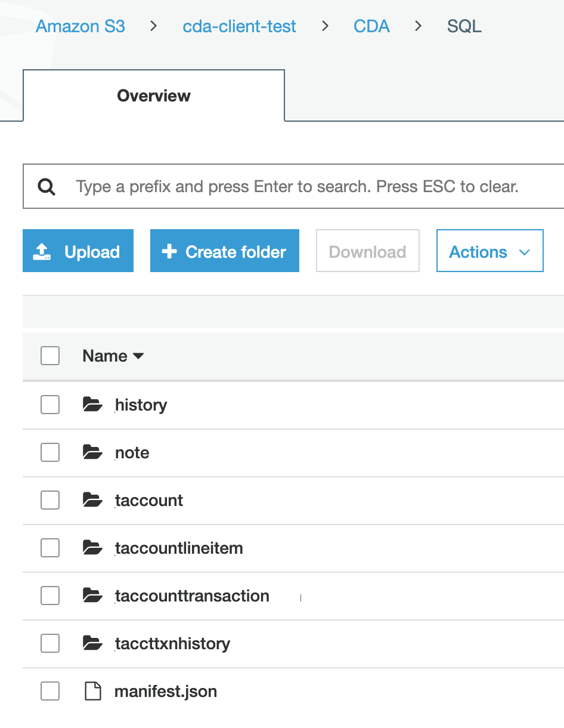Viewport: 564px width, 728px height.
Task: Click the note folder icon
Action: (x=92, y=453)
